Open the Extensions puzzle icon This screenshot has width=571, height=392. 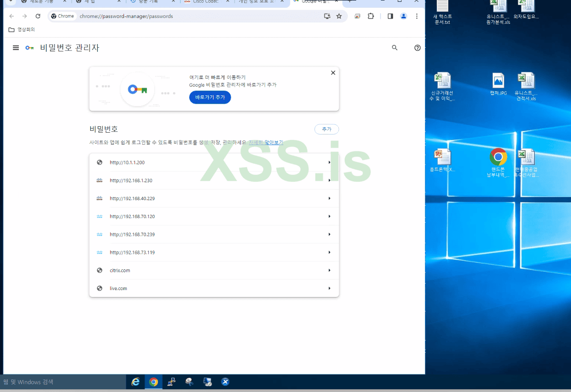(371, 16)
